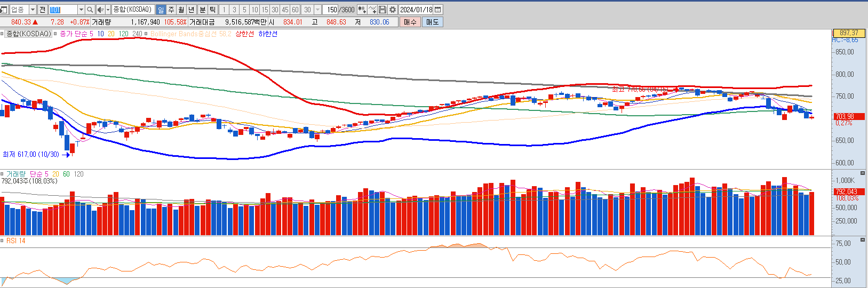Click the date field 2024/01/18
868x288 pixels.
416,10
